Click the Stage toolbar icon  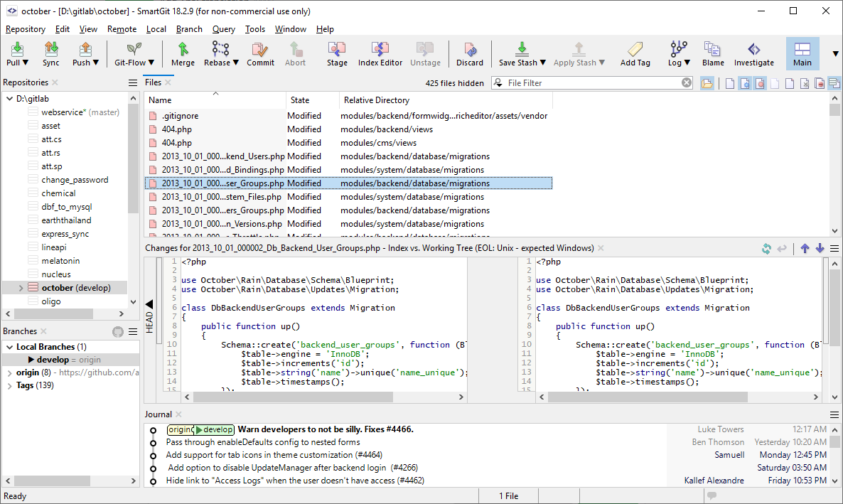pos(337,49)
